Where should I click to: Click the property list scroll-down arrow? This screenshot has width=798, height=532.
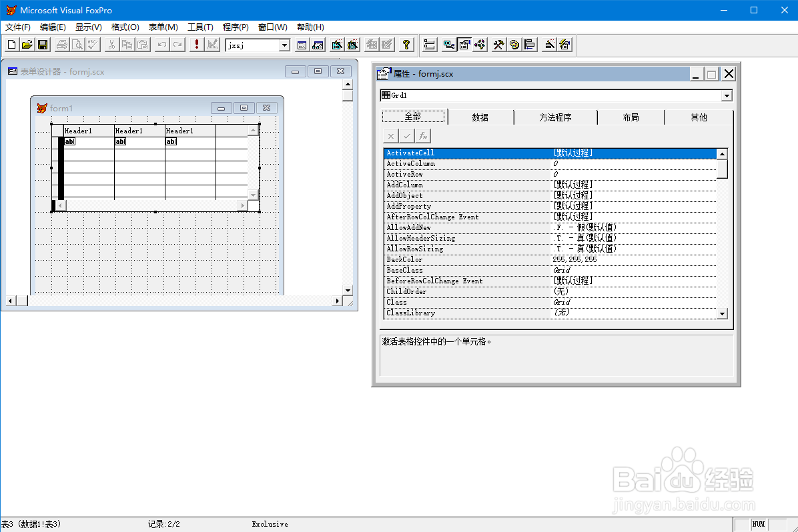pyautogui.click(x=722, y=314)
